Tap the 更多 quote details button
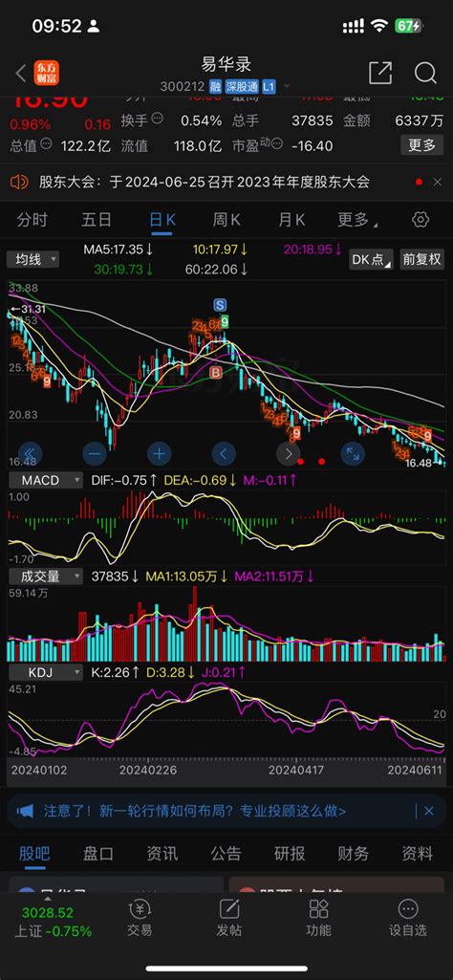453x980 pixels. [421, 145]
